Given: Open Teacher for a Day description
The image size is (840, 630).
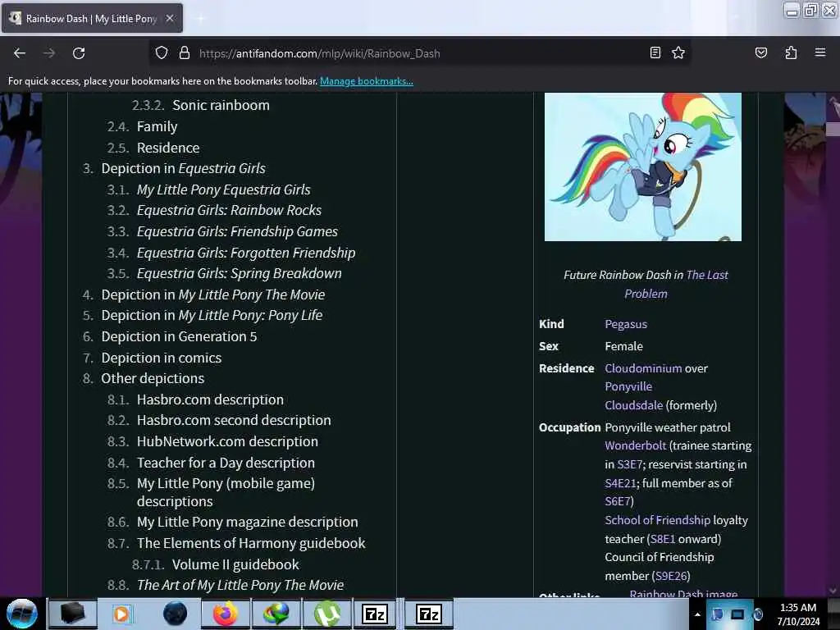Looking at the screenshot, I should [226, 463].
